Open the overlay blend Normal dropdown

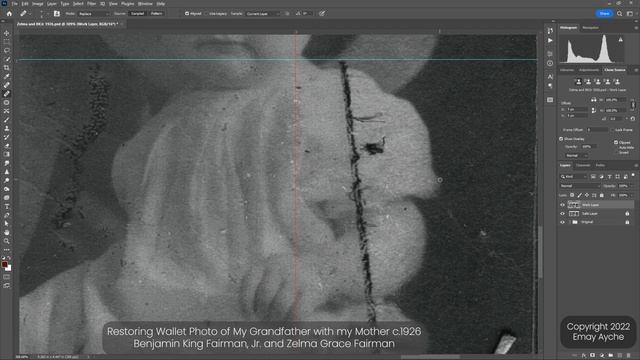coord(576,156)
